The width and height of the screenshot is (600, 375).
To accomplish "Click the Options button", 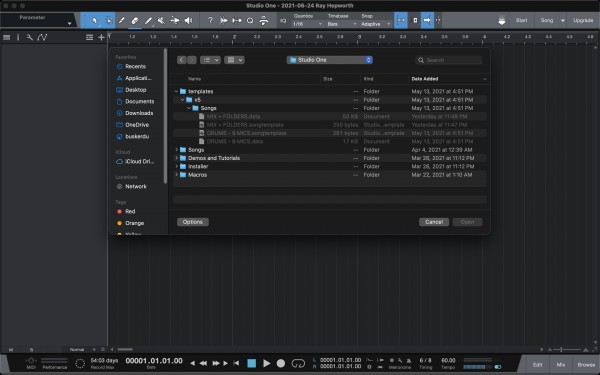I will coord(193,222).
